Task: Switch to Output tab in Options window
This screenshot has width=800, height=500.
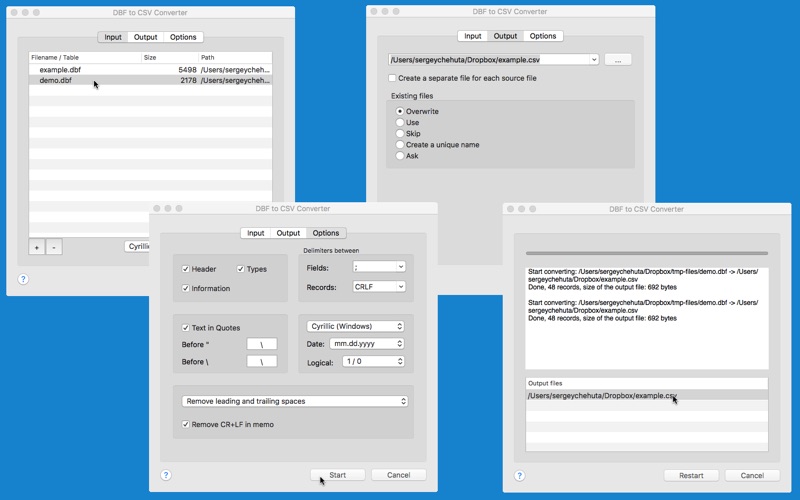Action: point(288,233)
